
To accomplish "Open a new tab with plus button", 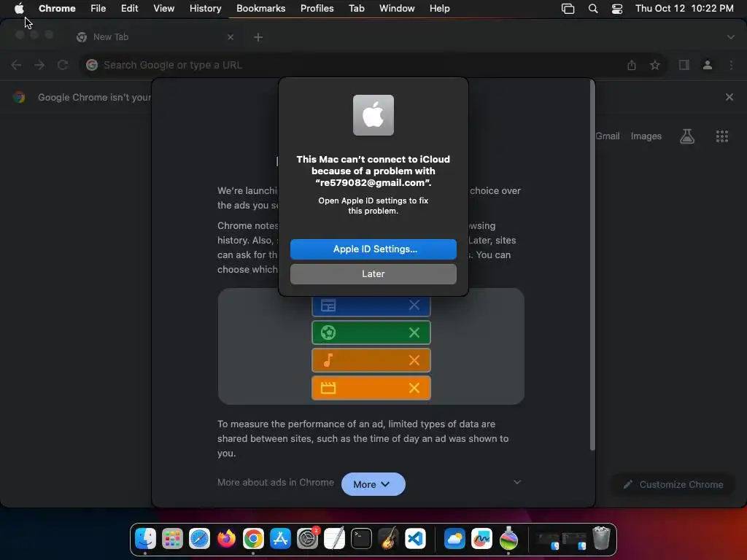I will tap(258, 37).
